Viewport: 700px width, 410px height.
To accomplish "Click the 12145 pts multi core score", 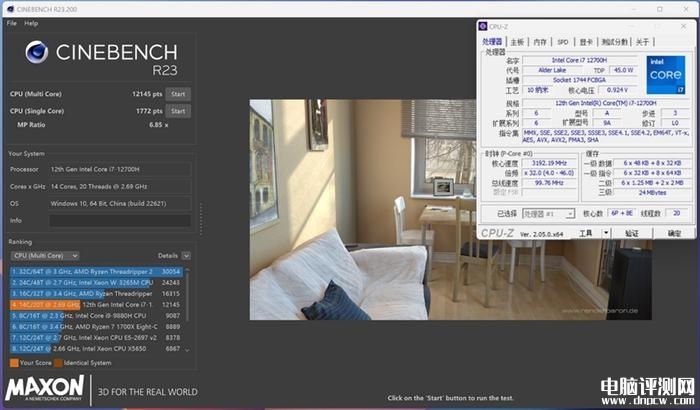I will (x=147, y=94).
